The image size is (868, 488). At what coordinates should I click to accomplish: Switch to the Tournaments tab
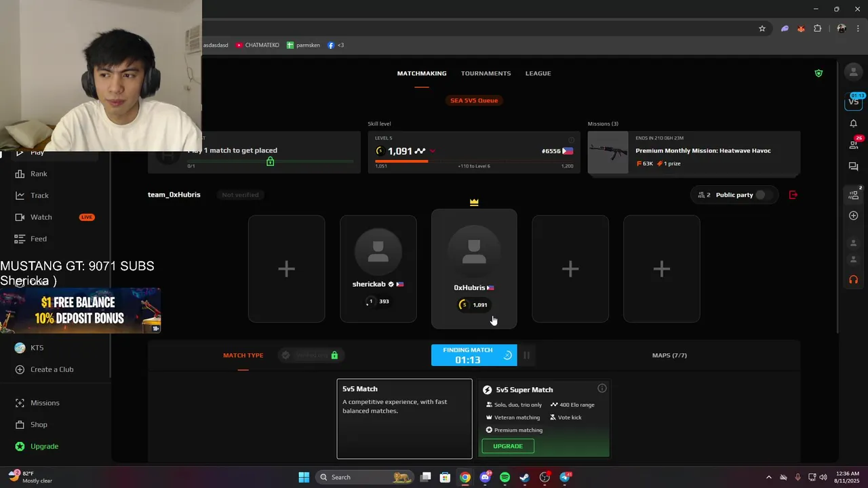point(486,73)
